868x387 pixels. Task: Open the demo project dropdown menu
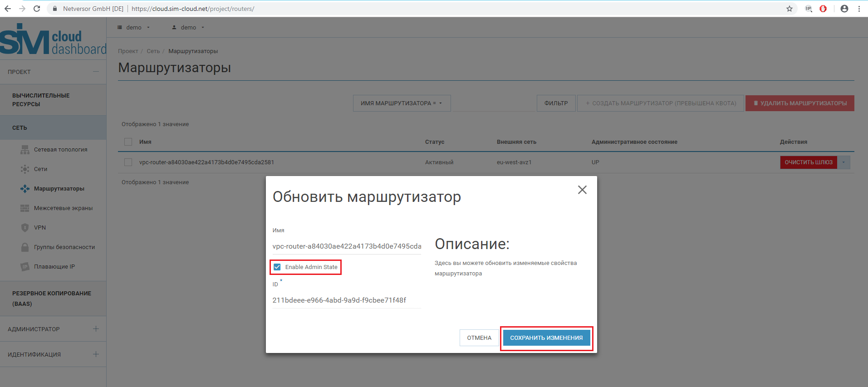(x=134, y=28)
